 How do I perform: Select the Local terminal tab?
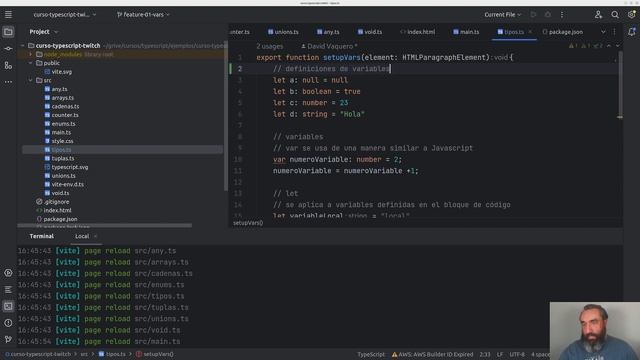click(x=82, y=236)
